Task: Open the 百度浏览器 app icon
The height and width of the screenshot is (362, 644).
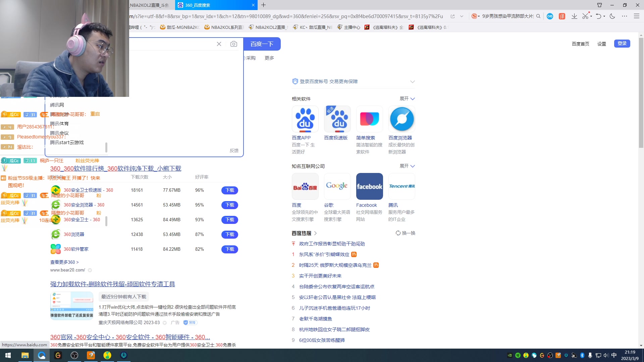Action: click(x=402, y=119)
